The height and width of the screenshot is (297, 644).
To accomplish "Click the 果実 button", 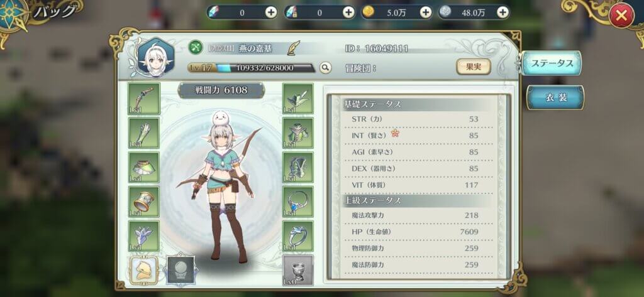I will tap(474, 67).
